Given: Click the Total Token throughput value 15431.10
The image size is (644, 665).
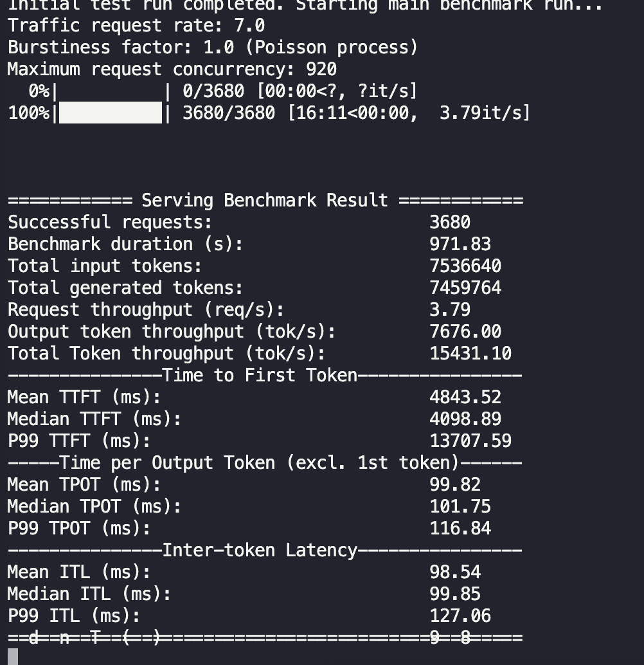Looking at the screenshot, I should (470, 354).
